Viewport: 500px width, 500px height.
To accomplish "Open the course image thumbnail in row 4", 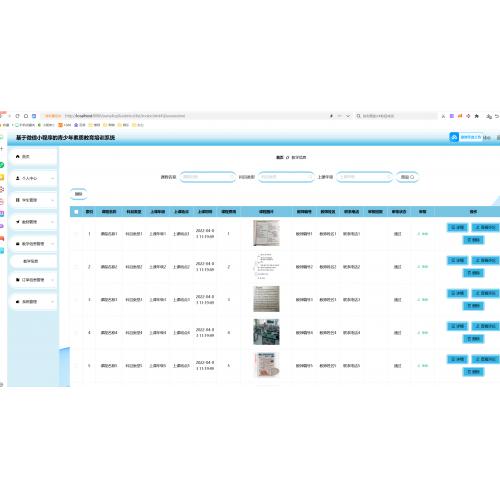I will click(x=266, y=332).
